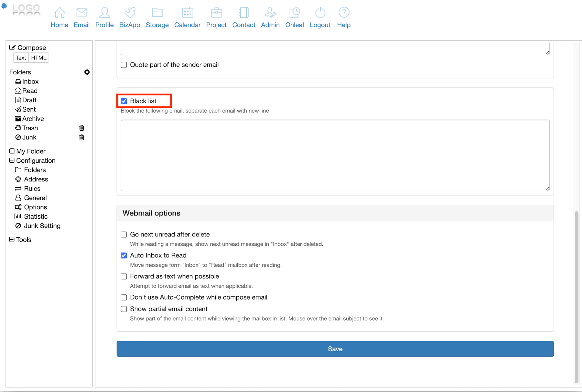
Task: Uncheck the Black list checkbox
Action: (124, 101)
